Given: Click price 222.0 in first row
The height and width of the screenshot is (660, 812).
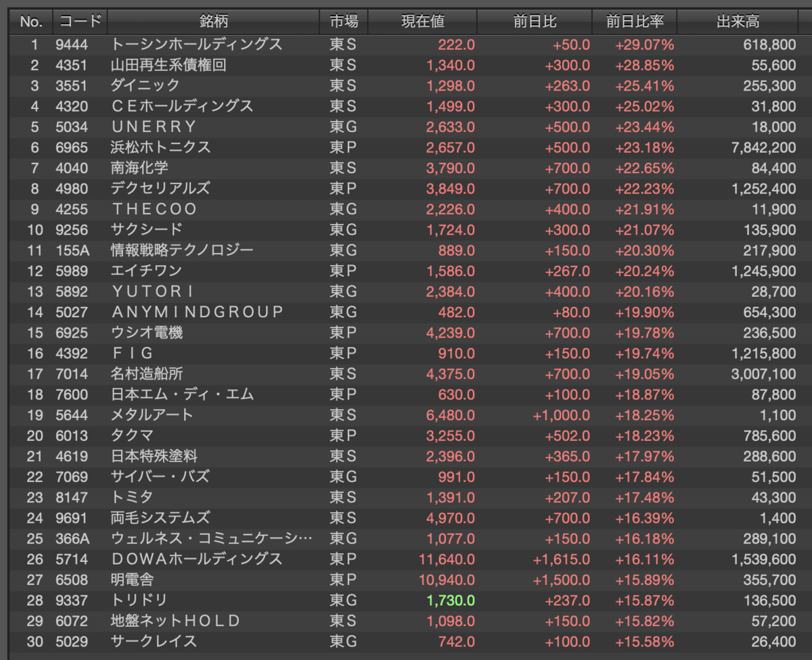Looking at the screenshot, I should (457, 45).
